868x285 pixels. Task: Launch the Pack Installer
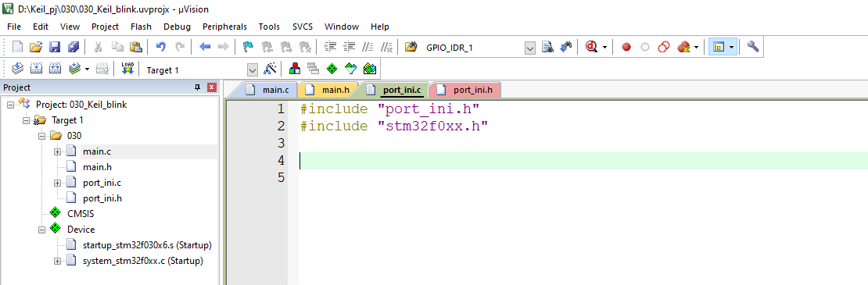click(370, 69)
